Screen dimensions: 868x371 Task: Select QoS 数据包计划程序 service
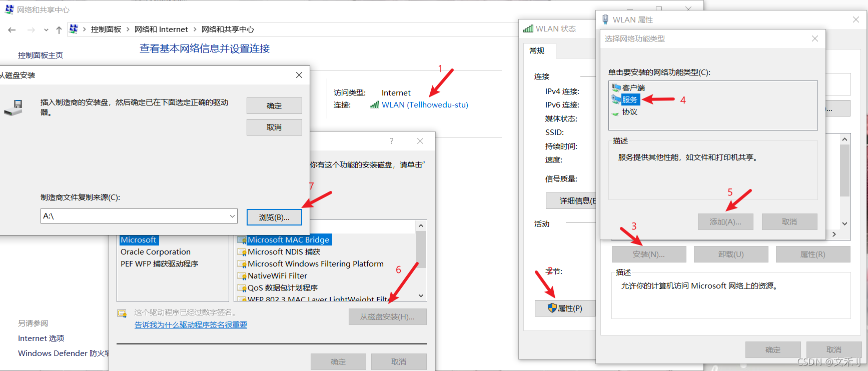[283, 288]
